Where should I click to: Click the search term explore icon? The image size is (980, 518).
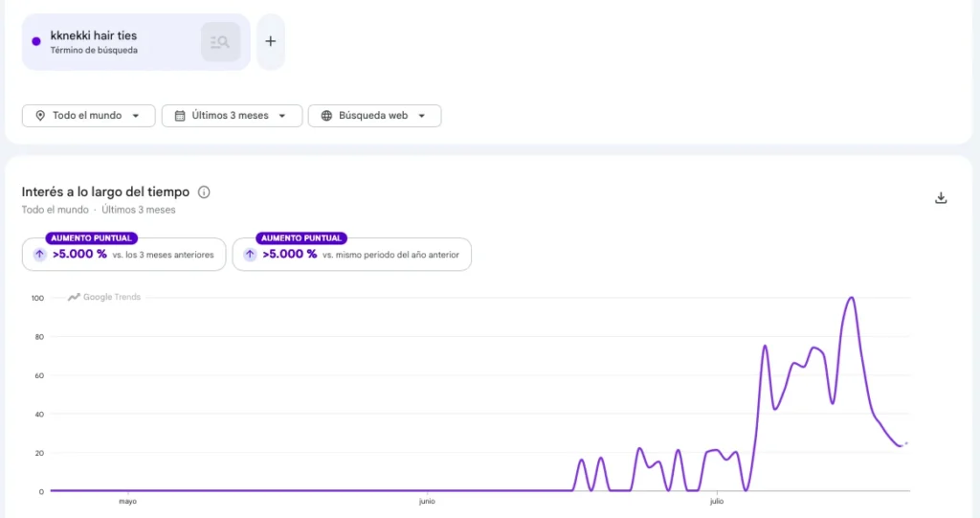click(x=220, y=42)
